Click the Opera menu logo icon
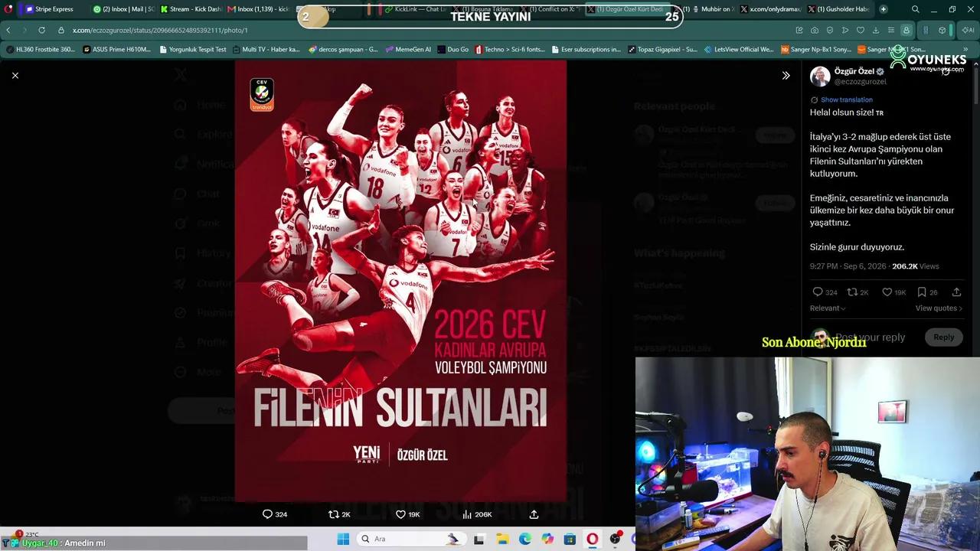 8,9
